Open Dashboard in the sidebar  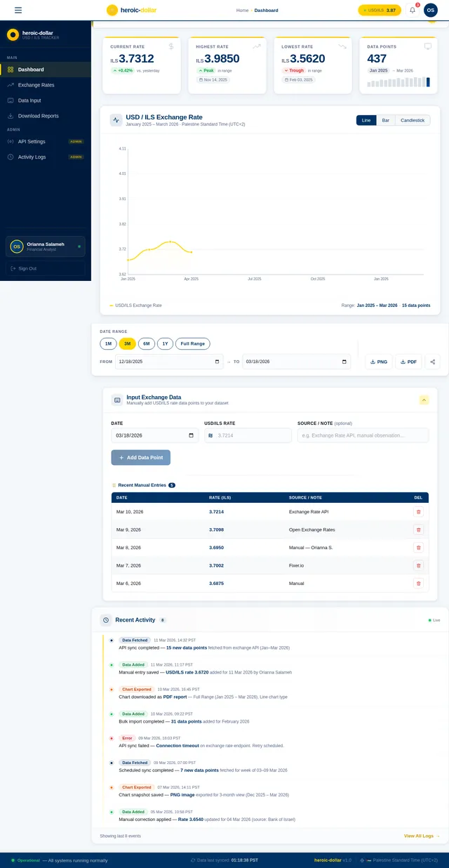pos(46,70)
